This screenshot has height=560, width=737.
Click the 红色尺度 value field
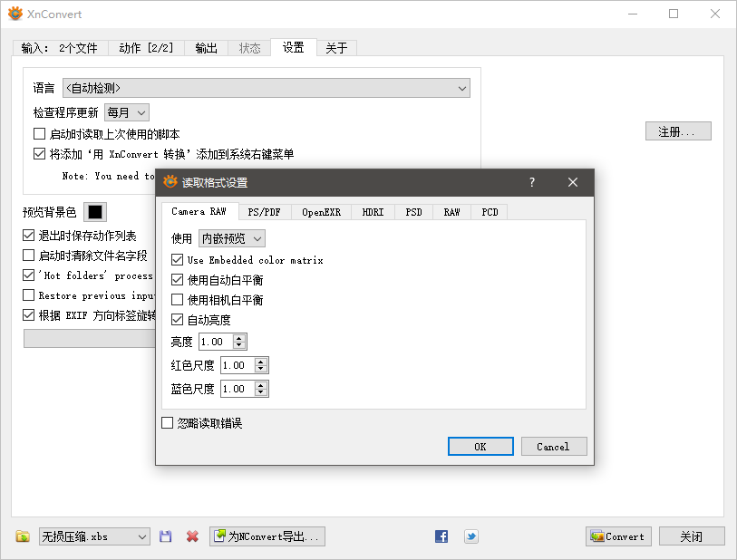coord(238,365)
